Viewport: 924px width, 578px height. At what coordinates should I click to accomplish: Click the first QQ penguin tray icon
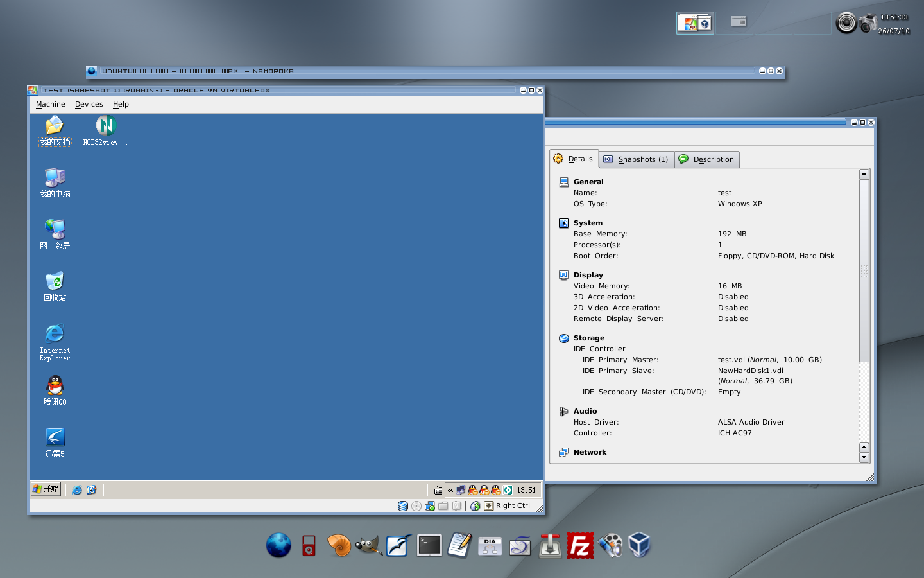coord(473,490)
